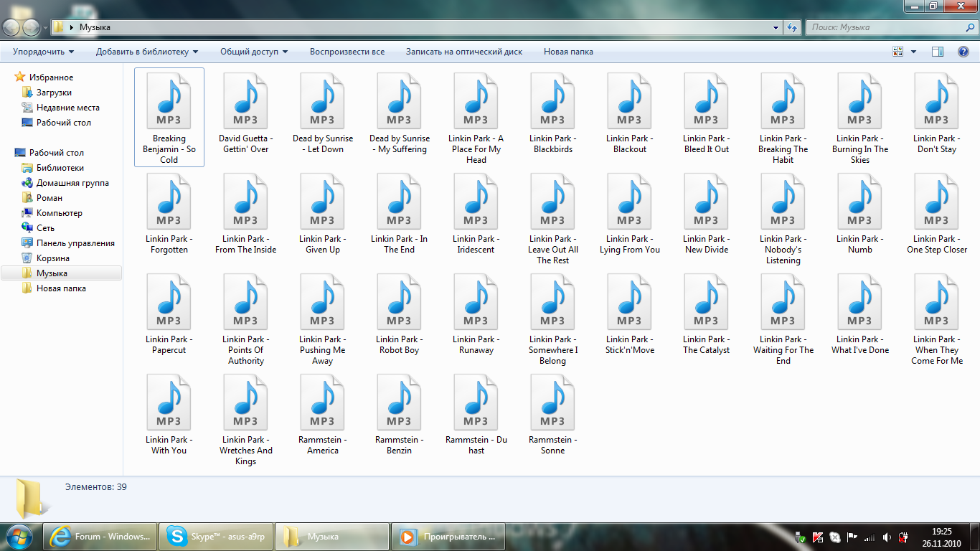Select Linkin Park - Bleed It Out file
The image size is (980, 551).
[x=706, y=113]
